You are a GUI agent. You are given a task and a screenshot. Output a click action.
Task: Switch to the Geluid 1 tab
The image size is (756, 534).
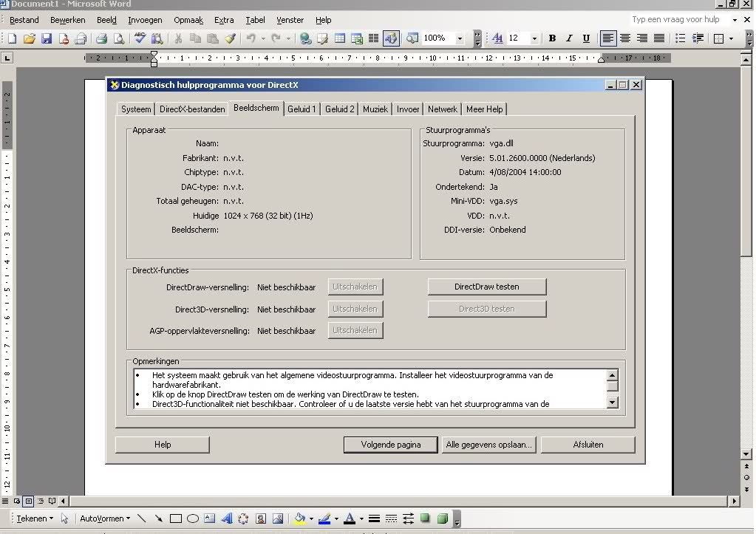pyautogui.click(x=302, y=109)
